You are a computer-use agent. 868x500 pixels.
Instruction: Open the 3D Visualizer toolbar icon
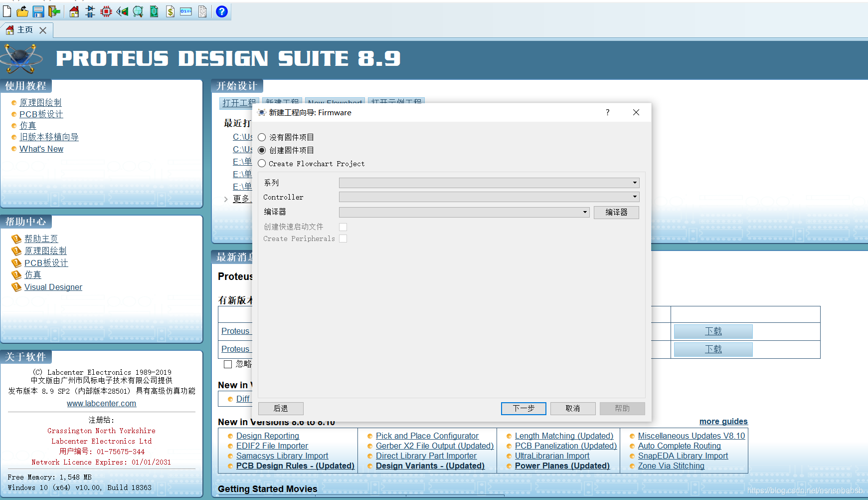[122, 11]
